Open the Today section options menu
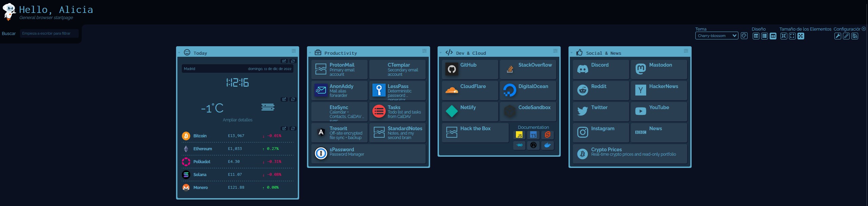The width and height of the screenshot is (868, 206). (x=293, y=51)
